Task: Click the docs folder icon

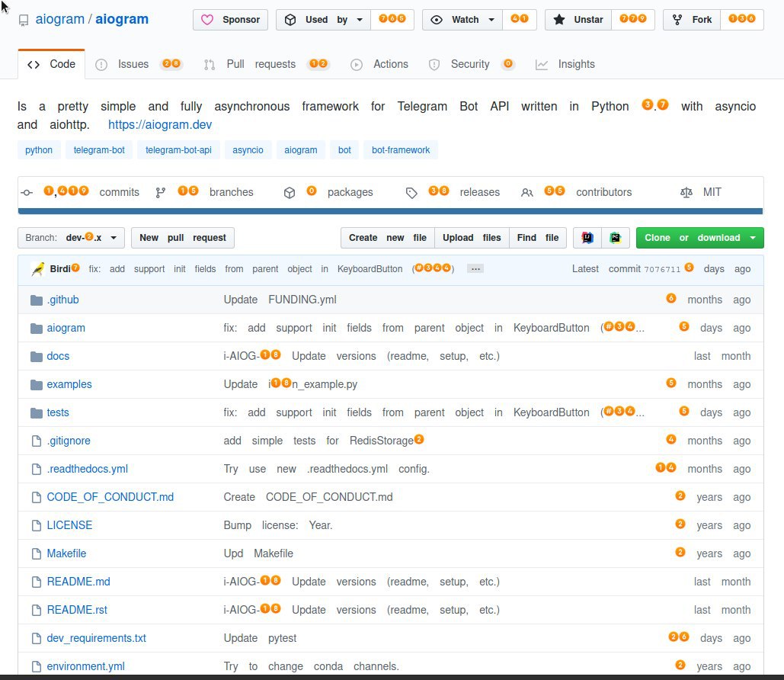Action: [x=37, y=356]
